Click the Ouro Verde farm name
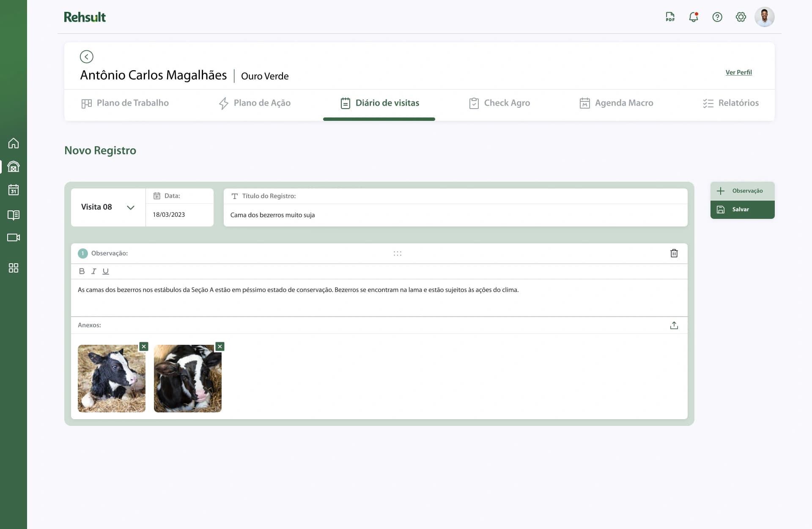This screenshot has height=529, width=812. 265,76
